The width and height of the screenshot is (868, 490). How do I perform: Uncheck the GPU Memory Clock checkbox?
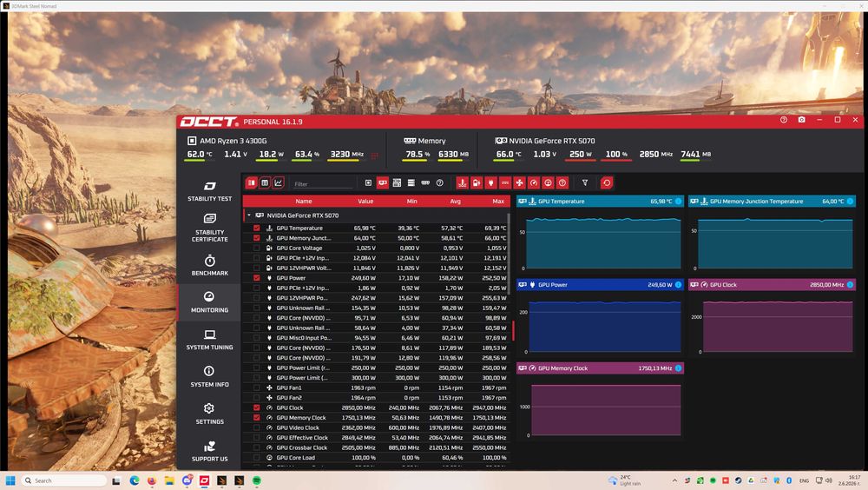(x=256, y=417)
